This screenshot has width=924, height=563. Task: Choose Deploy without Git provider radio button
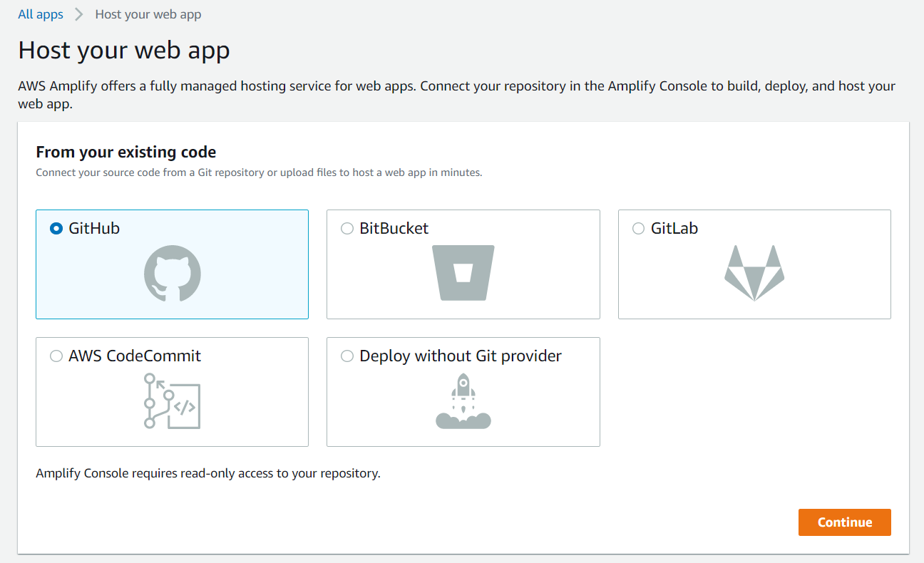347,356
